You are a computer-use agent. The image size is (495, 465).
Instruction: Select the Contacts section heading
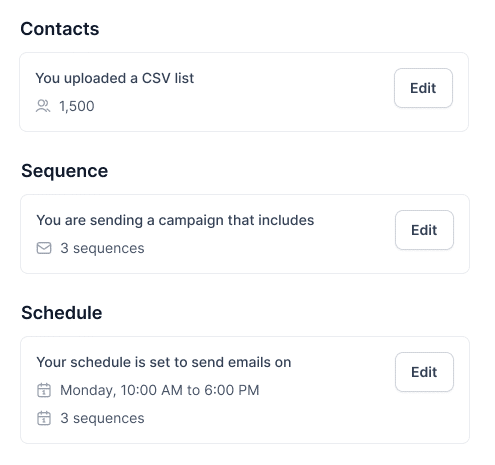60,29
